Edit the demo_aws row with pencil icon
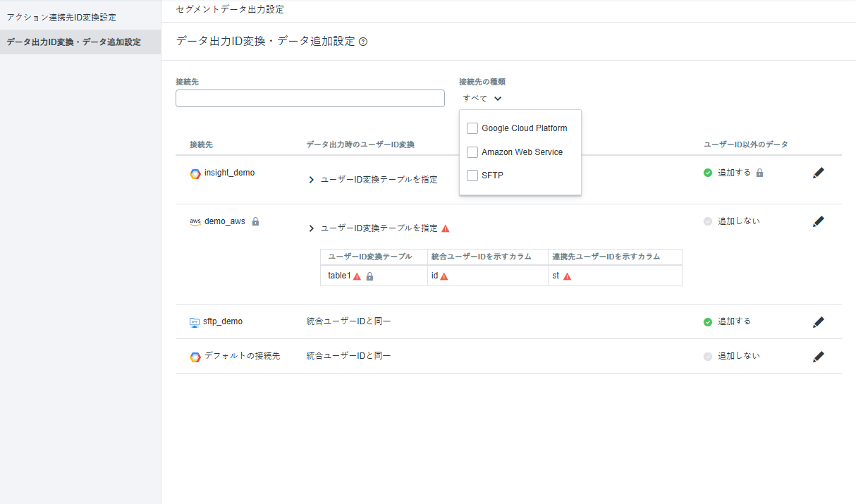 818,221
